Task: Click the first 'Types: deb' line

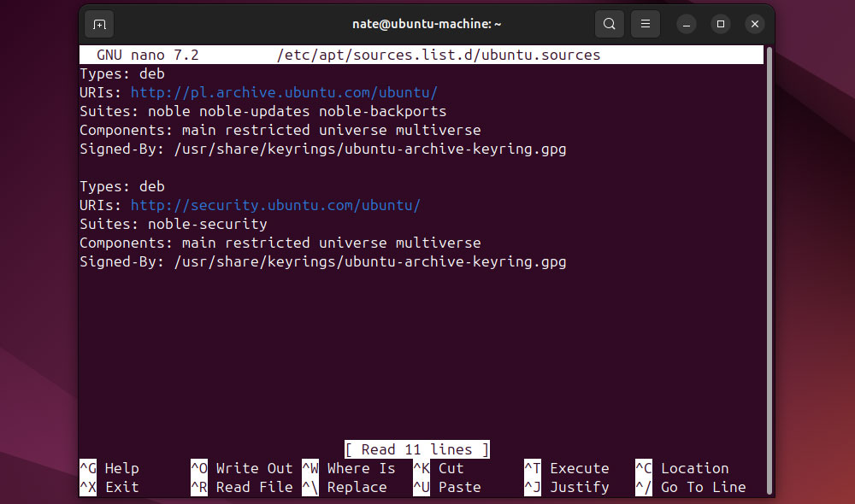Action: point(122,74)
